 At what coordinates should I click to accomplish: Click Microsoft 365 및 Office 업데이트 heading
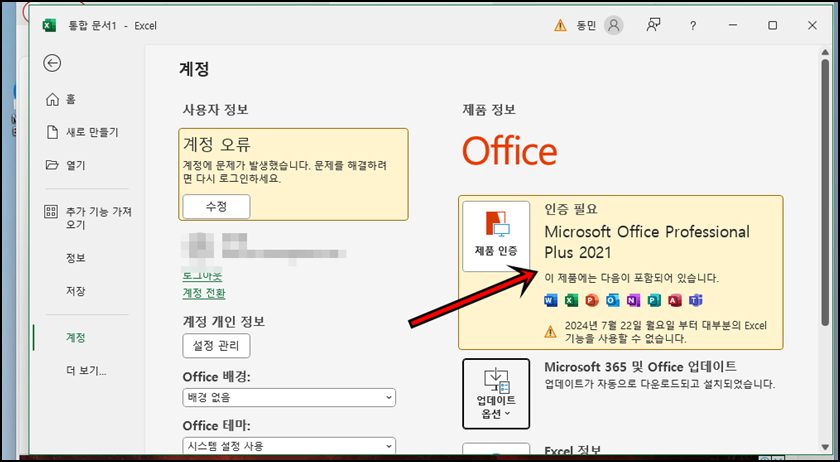click(640, 367)
